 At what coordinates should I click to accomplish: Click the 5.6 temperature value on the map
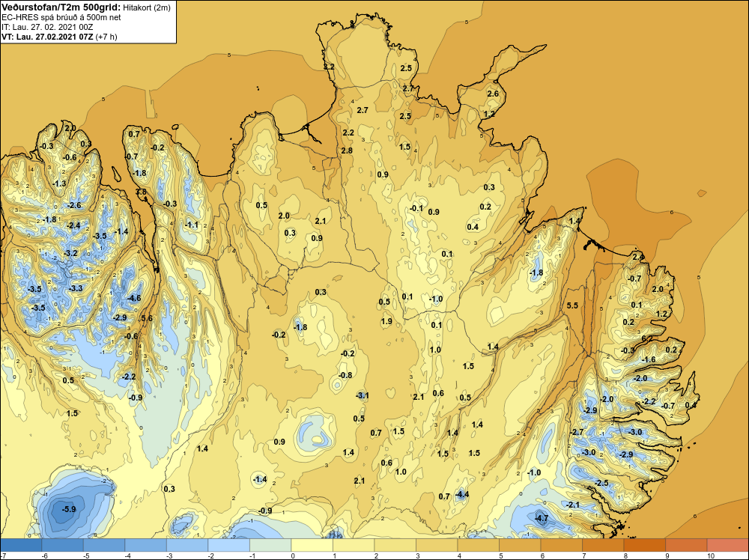[147, 318]
